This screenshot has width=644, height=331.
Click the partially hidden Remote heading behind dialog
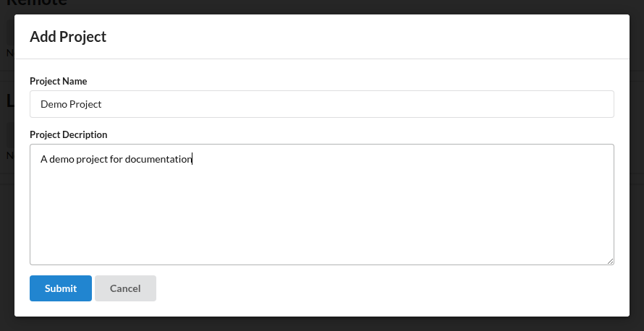pos(37,4)
